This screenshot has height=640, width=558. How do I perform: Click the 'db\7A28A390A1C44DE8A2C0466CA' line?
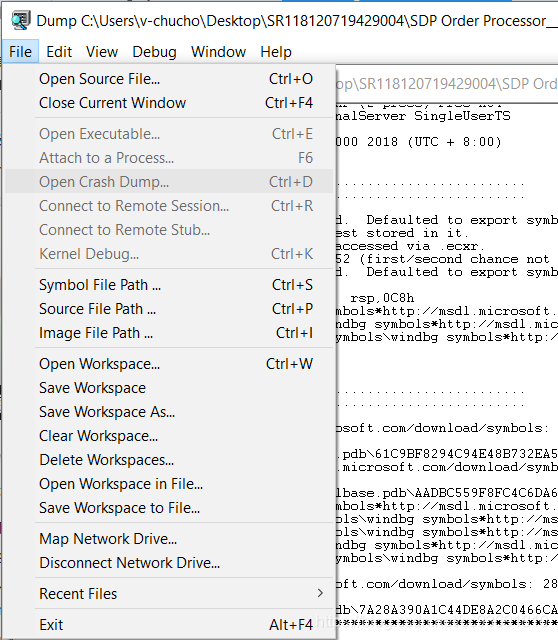coord(447,610)
